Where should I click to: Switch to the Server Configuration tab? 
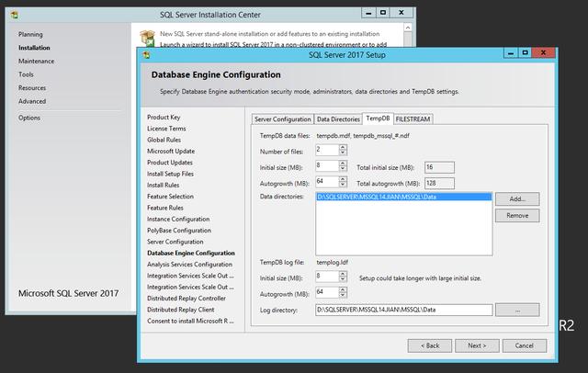pyautogui.click(x=283, y=119)
